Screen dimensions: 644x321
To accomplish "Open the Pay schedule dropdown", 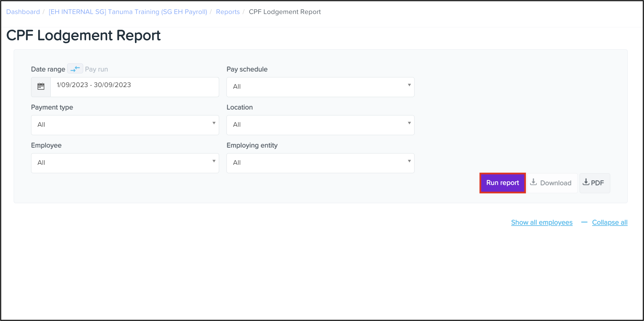I will pyautogui.click(x=320, y=87).
